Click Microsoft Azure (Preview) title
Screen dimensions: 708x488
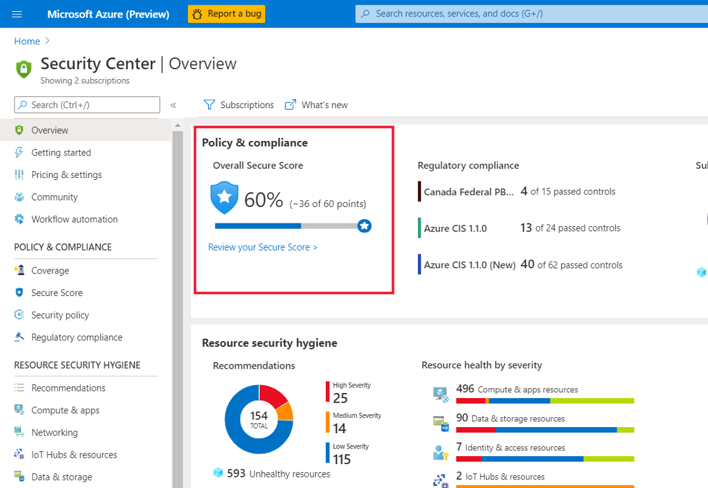point(108,14)
